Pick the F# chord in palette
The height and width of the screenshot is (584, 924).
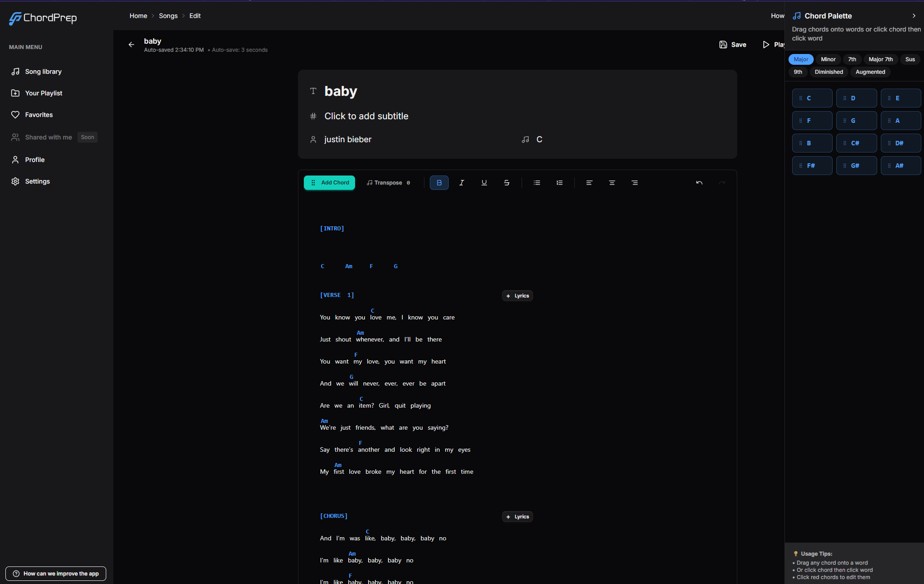tap(812, 166)
